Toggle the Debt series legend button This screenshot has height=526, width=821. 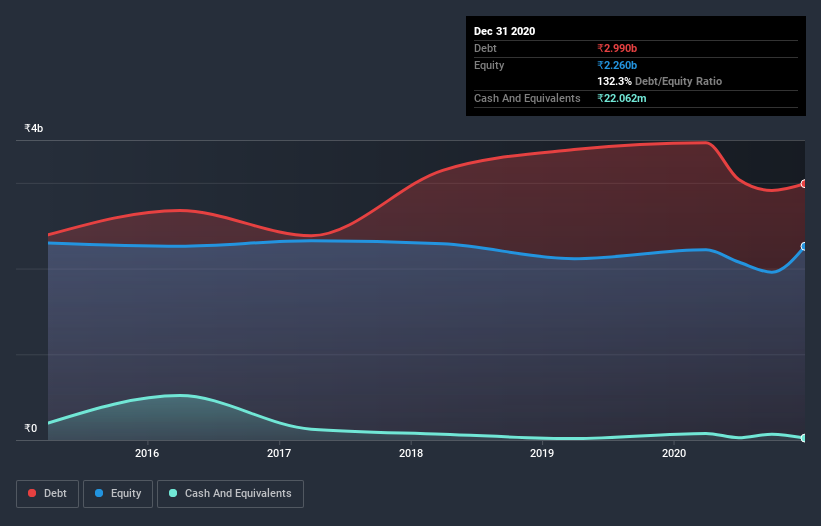pos(47,494)
